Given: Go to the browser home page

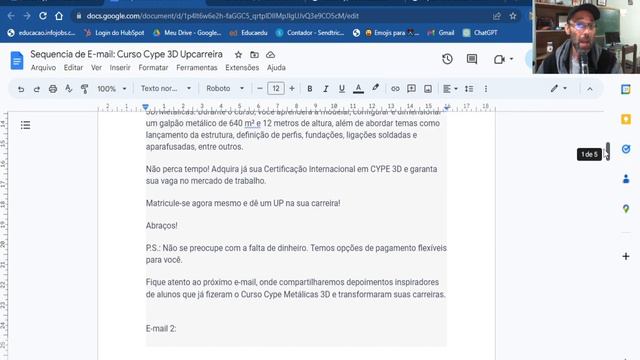Looking at the screenshot, I should 59,16.
